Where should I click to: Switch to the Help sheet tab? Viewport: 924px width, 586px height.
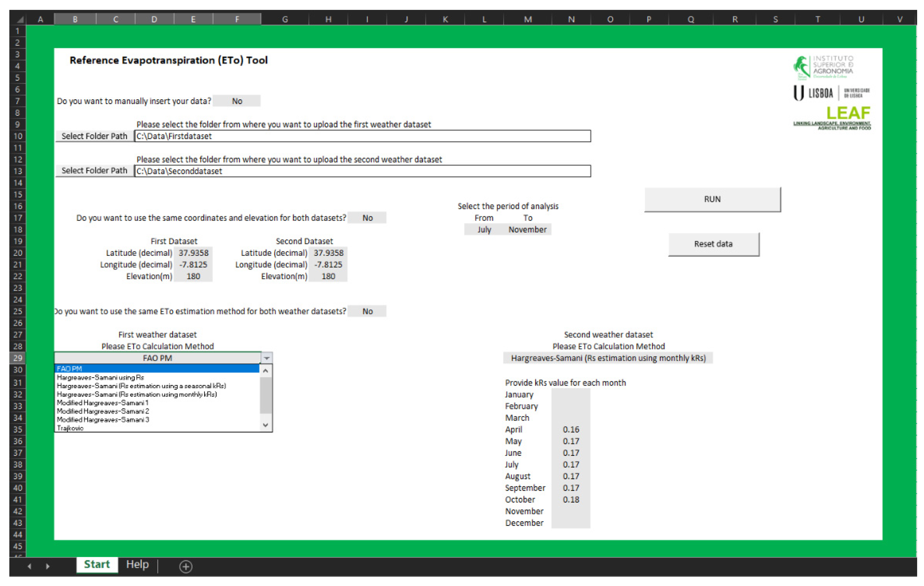click(x=137, y=565)
